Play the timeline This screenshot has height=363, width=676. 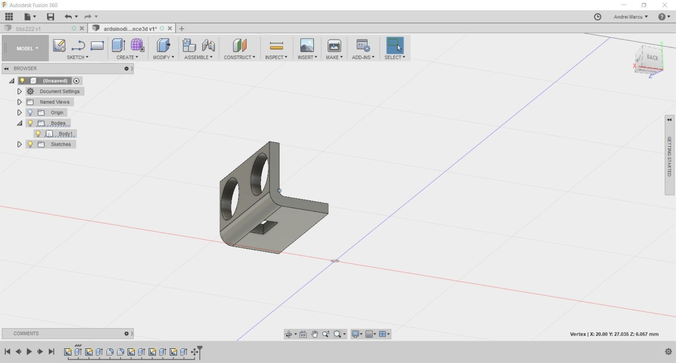coord(29,352)
